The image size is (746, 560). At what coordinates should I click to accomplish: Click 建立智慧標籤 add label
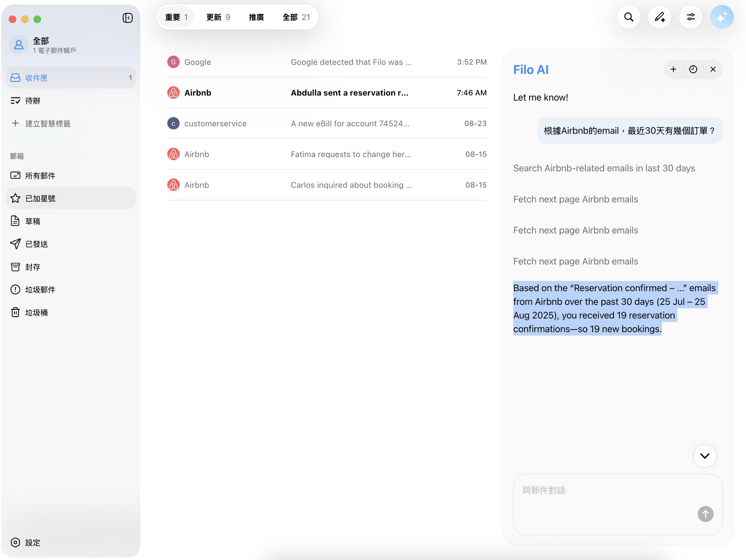pos(47,124)
